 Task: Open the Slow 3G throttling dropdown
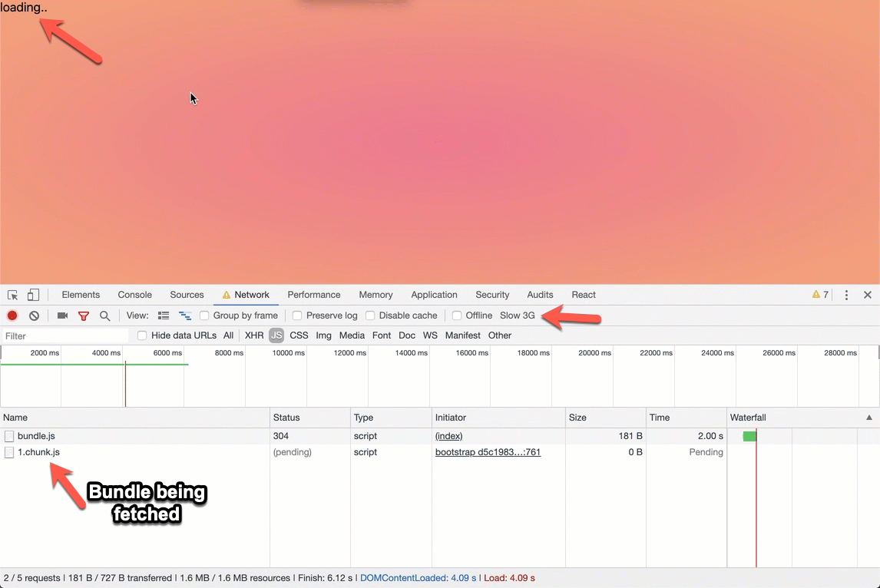[518, 315]
